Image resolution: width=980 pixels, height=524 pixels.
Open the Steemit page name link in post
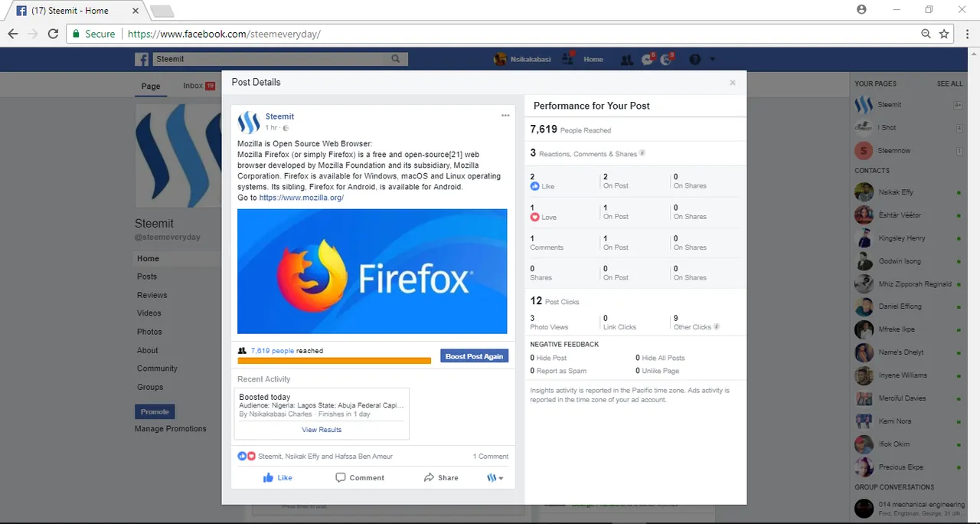click(x=279, y=116)
